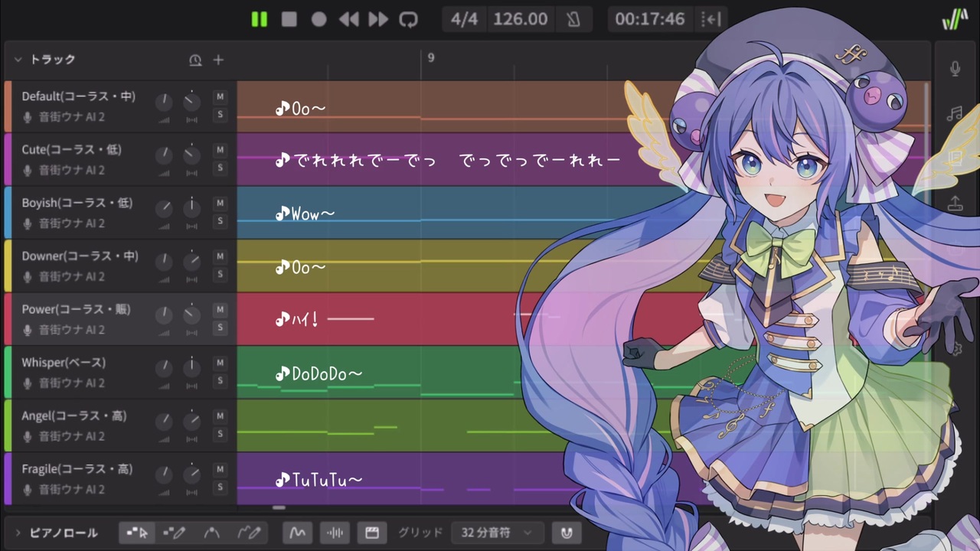Toggle the magnet snap button
980x551 pixels.
tap(567, 533)
